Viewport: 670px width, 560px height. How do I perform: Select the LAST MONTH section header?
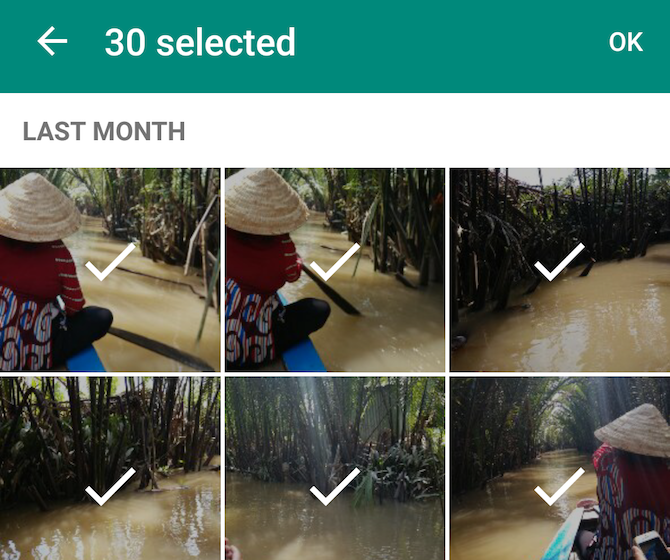pyautogui.click(x=104, y=131)
